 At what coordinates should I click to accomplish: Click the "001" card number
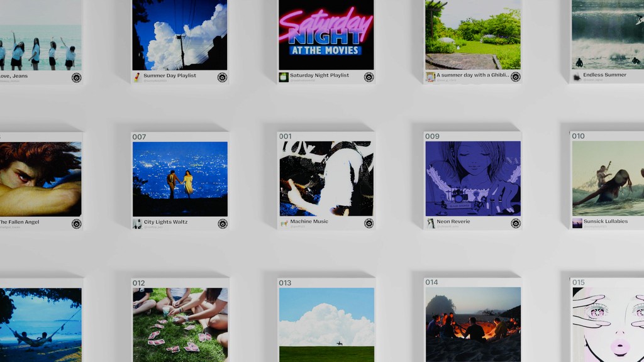pos(286,136)
